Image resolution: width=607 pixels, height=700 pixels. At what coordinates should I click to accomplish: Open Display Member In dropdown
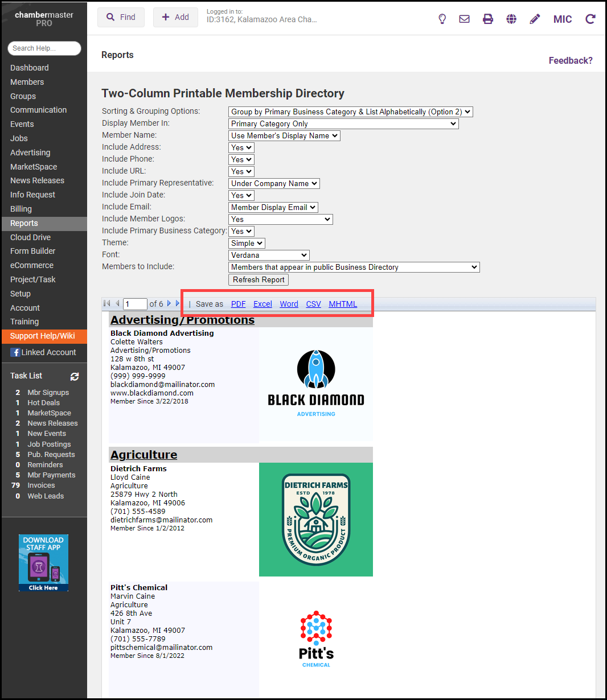(x=343, y=123)
